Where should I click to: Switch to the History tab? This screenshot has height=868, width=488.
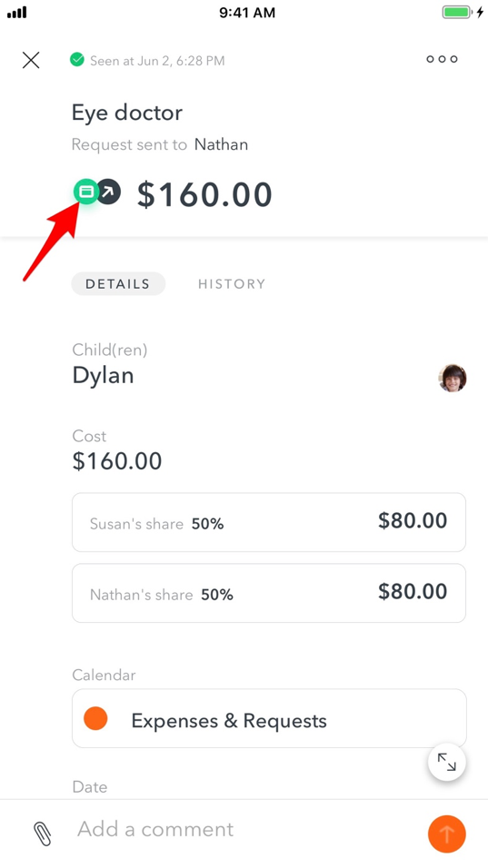point(232,284)
